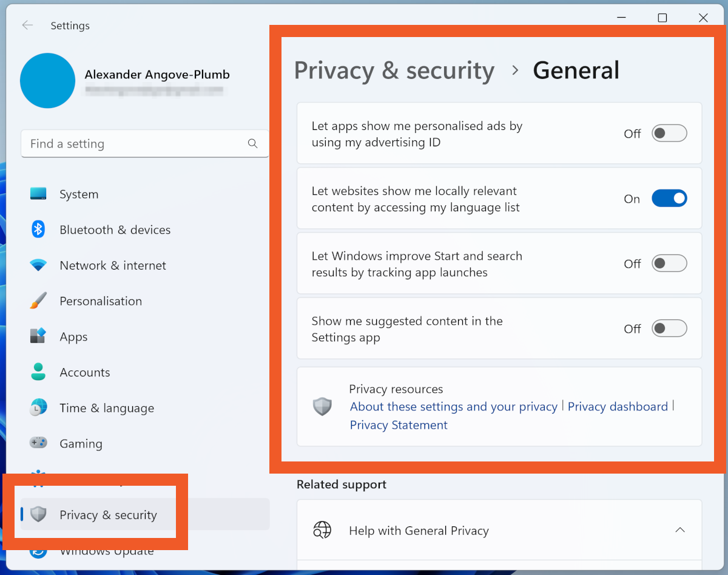Open the Privacy dashboard link
This screenshot has width=728, height=575.
618,407
